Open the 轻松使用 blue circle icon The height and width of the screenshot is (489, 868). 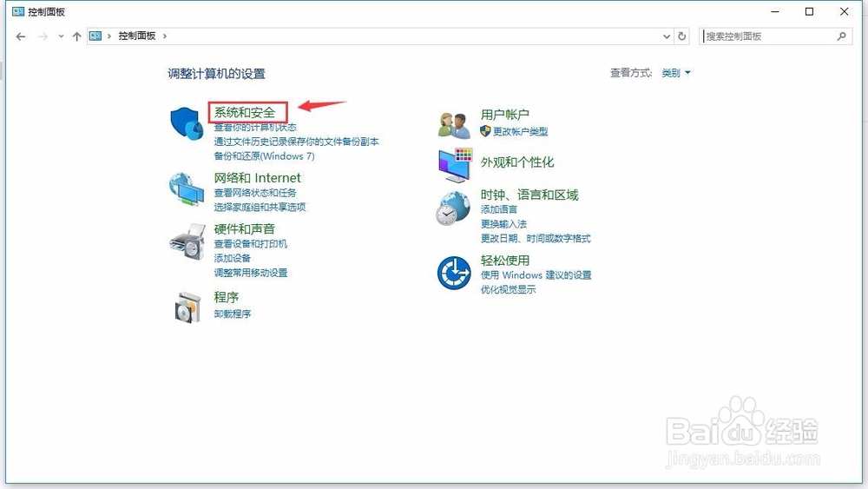454,273
